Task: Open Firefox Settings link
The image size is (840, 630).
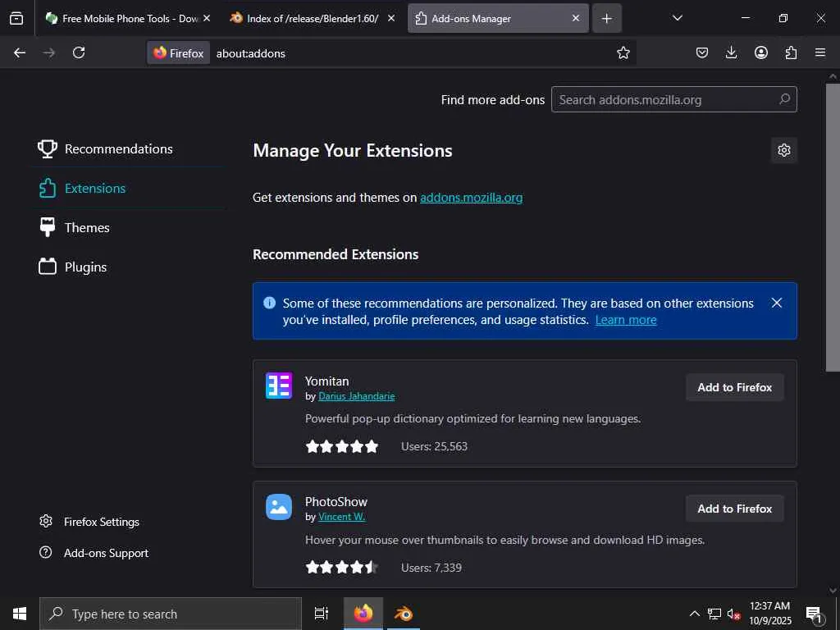Action: pyautogui.click(x=89, y=521)
